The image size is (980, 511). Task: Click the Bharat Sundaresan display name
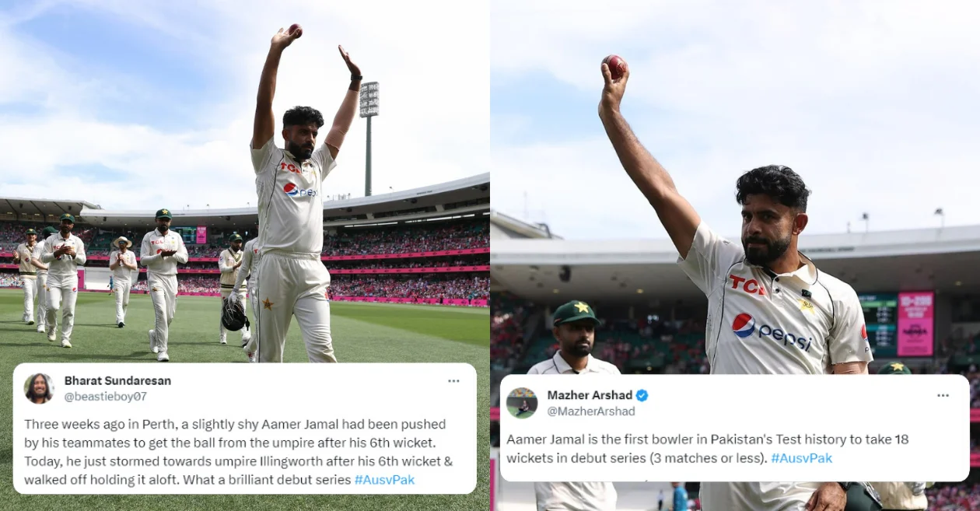click(117, 380)
